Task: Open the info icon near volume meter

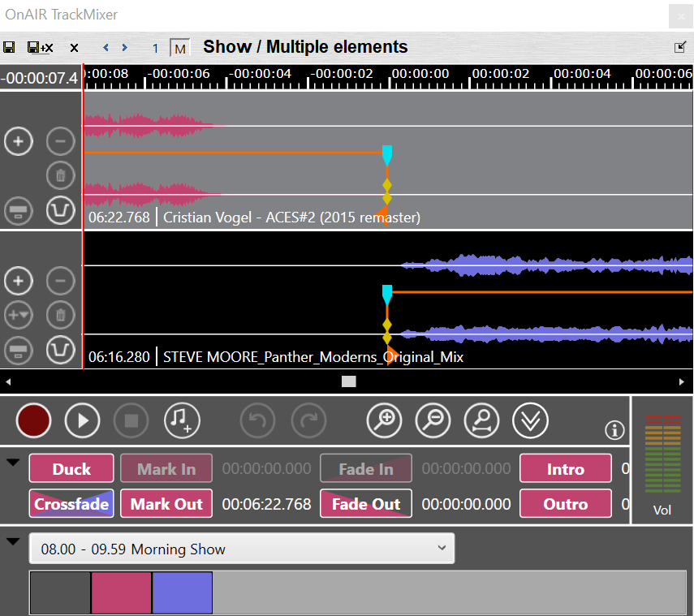Action: (x=614, y=430)
